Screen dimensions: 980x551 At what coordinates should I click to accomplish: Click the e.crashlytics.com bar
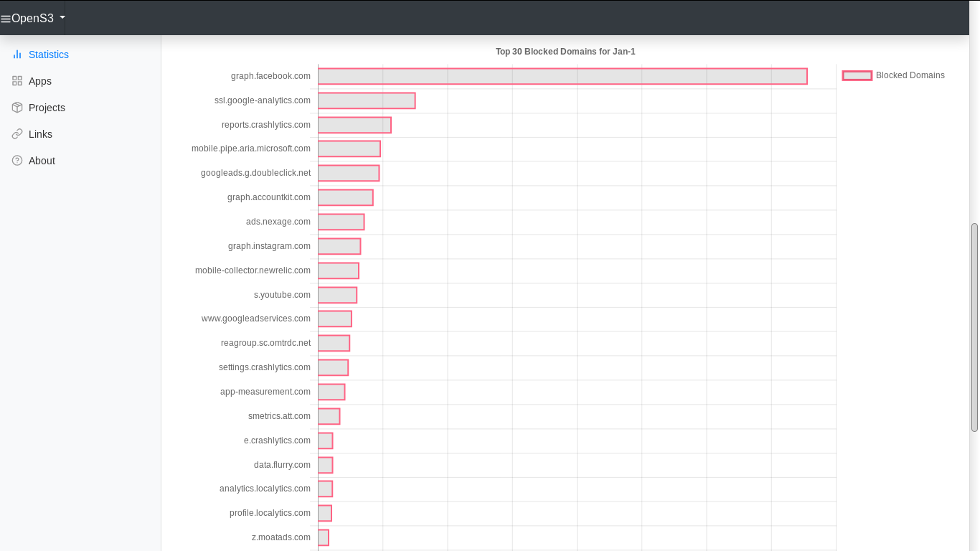pos(326,441)
